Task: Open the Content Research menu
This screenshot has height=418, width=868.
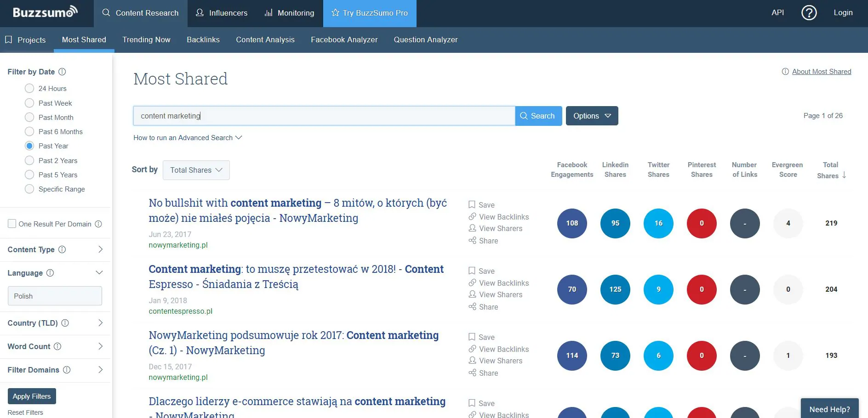Action: pos(141,13)
